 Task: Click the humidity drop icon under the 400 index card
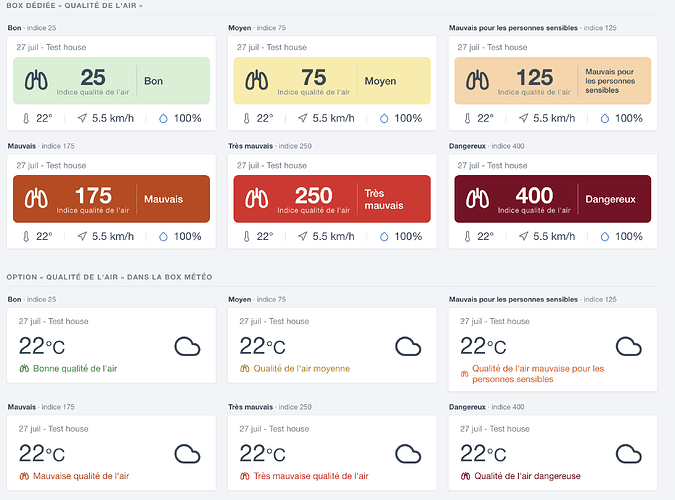point(605,237)
